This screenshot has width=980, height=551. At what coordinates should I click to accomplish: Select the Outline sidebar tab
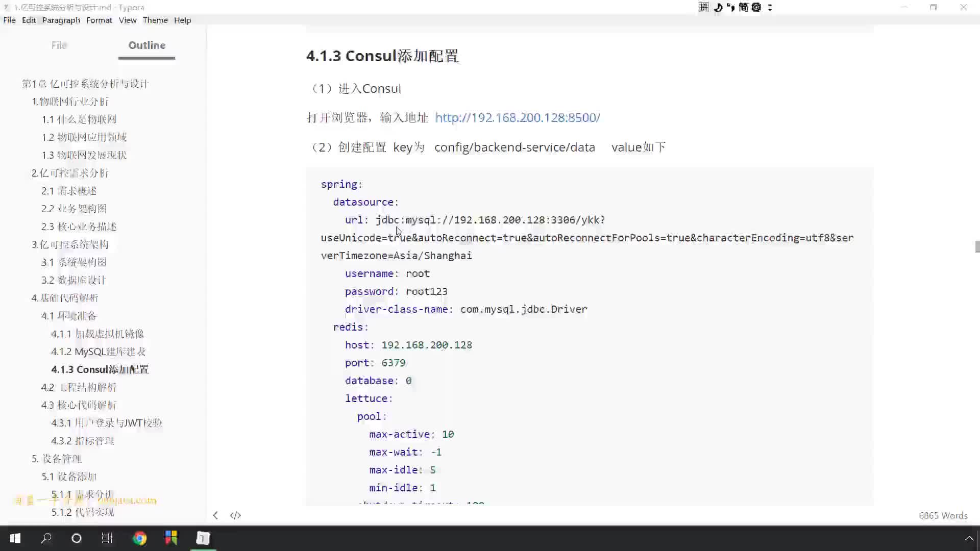point(146,45)
